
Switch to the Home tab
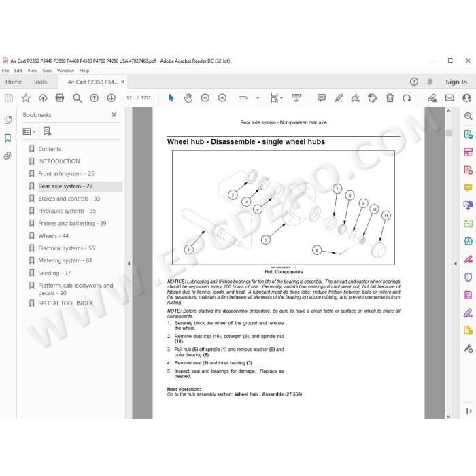14,82
